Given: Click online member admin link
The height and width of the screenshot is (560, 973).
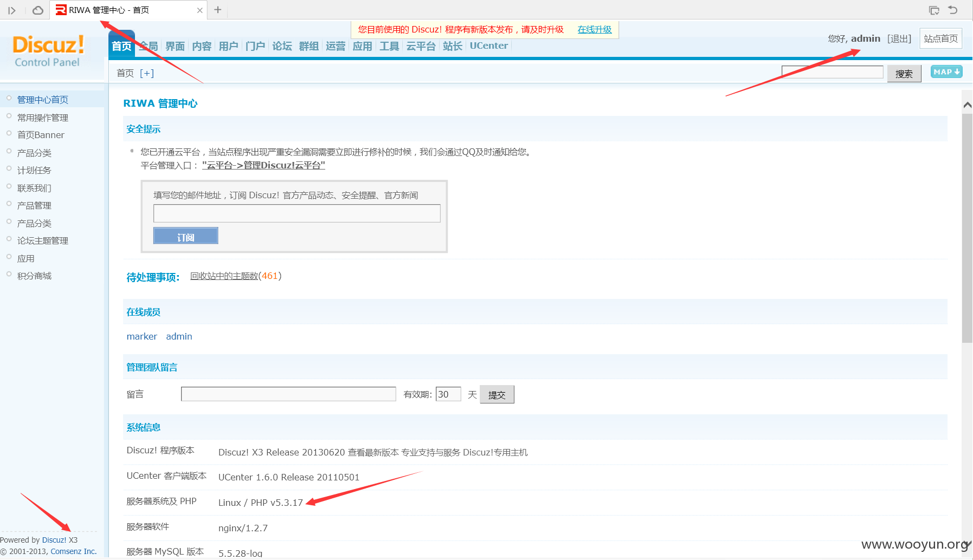Looking at the screenshot, I should (179, 336).
